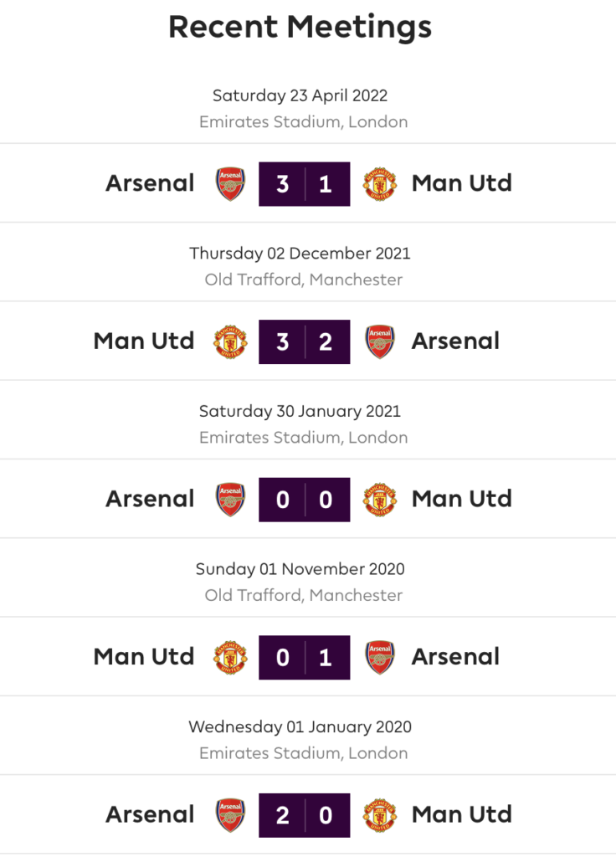616x857 pixels.
Task: Select the Saturday 23 April 2022 date heading
Action: click(x=300, y=95)
